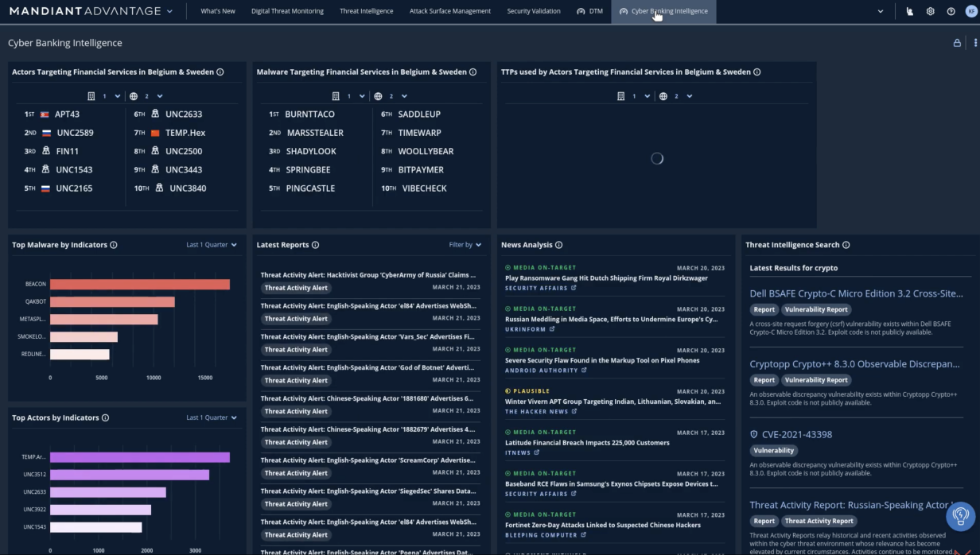Screen dimensions: 980x555
Task: Open Latitude Financial Breach article
Action: [x=587, y=443]
